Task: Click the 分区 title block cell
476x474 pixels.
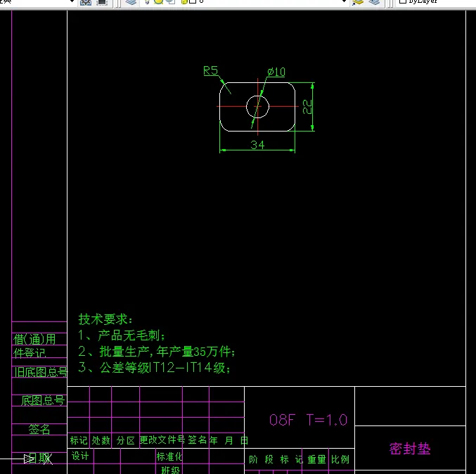Action: 126,440
